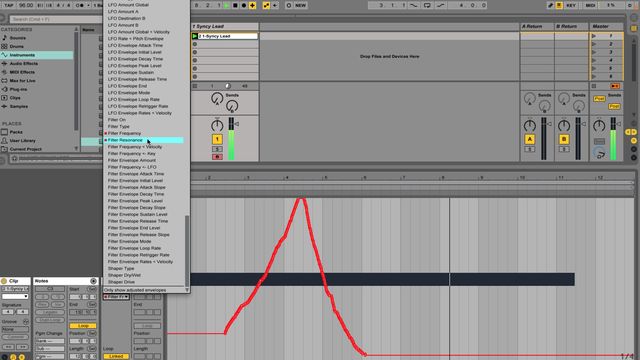The height and width of the screenshot is (360, 640).
Task: Toggle the Computer MIDI Keyboard icon
Action: pos(559,5)
